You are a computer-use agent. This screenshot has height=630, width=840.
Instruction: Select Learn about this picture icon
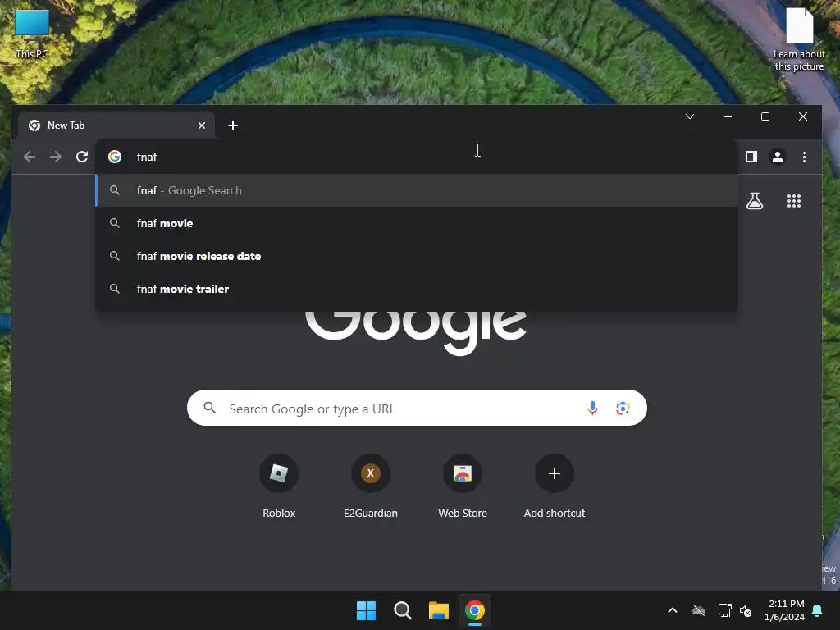[799, 39]
